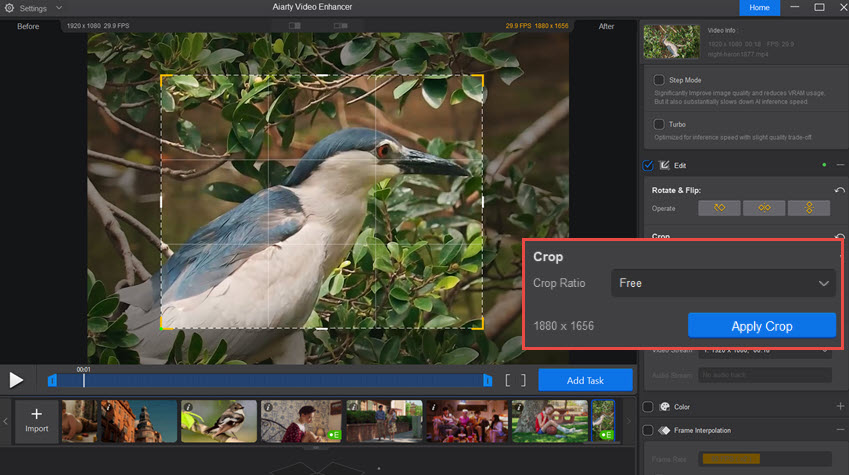Show info for family couch thumbnail
This screenshot has width=849, height=475.
click(433, 407)
